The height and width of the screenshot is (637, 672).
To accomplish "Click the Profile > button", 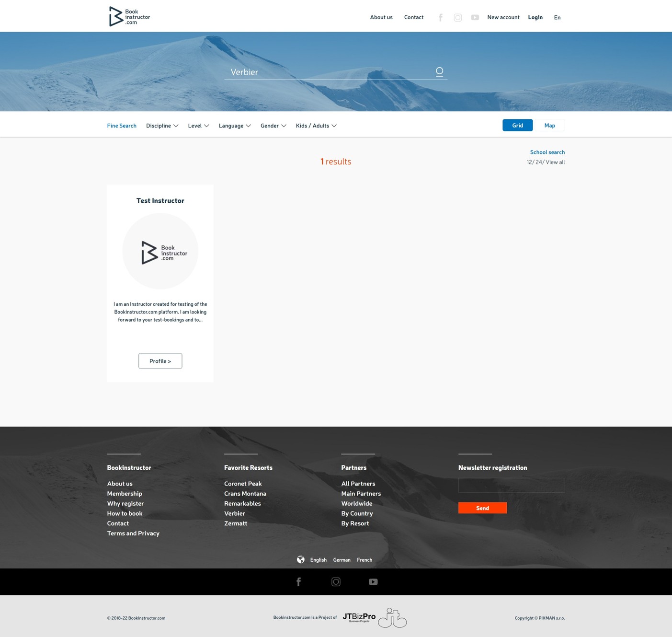I will coord(160,361).
